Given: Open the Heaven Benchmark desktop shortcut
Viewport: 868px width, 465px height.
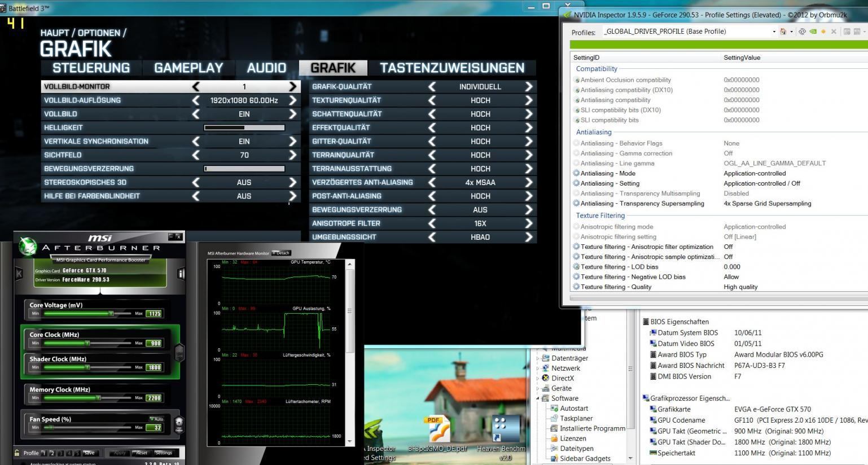Looking at the screenshot, I should tap(501, 438).
